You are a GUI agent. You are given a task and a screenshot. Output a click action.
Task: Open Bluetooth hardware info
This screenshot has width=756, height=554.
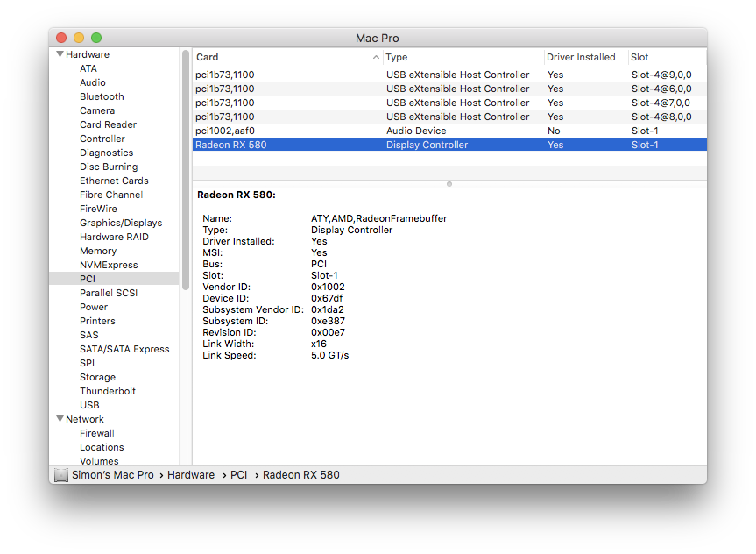pos(102,96)
